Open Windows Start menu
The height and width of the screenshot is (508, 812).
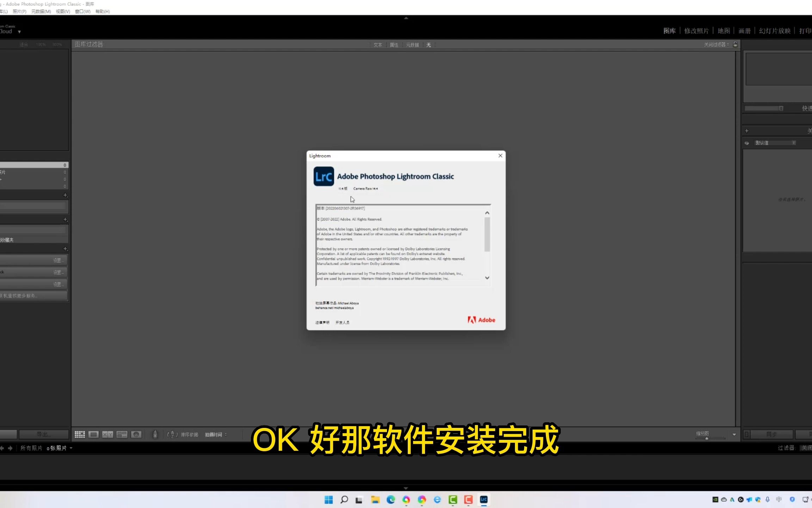coord(328,500)
